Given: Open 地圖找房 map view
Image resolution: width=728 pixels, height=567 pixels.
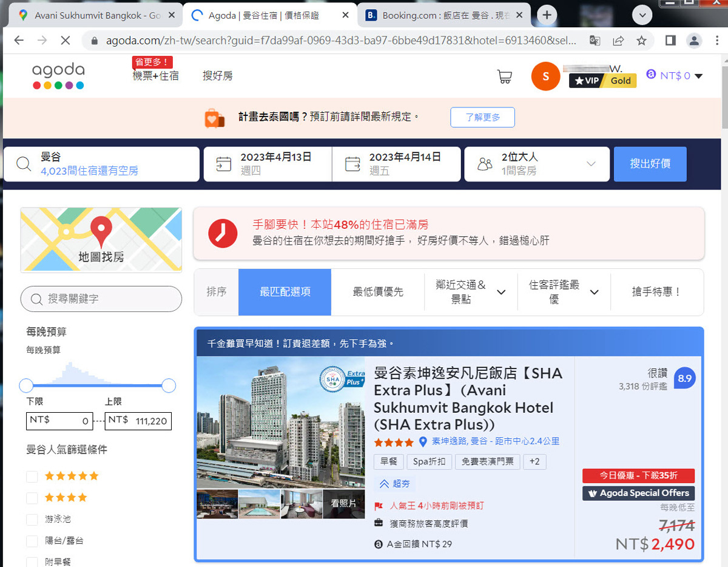Looking at the screenshot, I should pos(101,240).
